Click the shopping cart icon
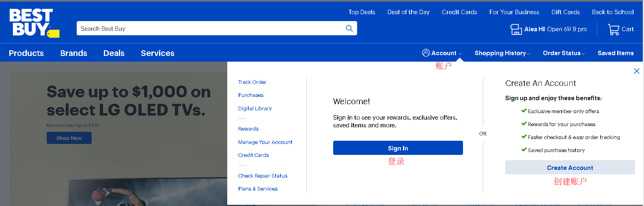Screen dimensions: 644x206 (x=613, y=29)
